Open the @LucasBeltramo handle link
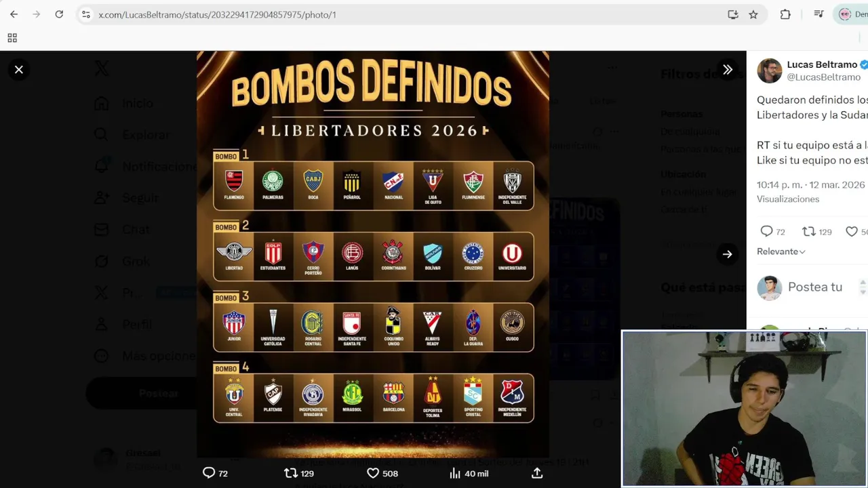Image resolution: width=868 pixels, height=488 pixels. [x=823, y=77]
